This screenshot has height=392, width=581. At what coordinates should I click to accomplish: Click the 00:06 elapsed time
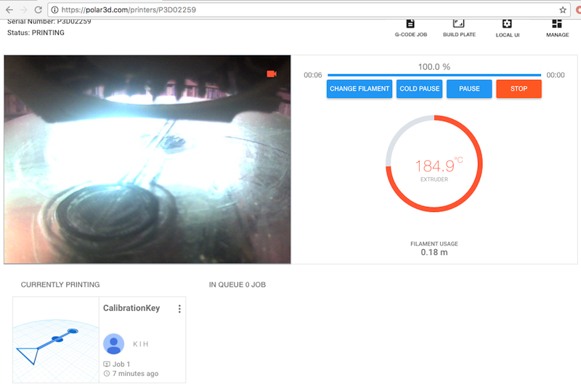coord(313,75)
